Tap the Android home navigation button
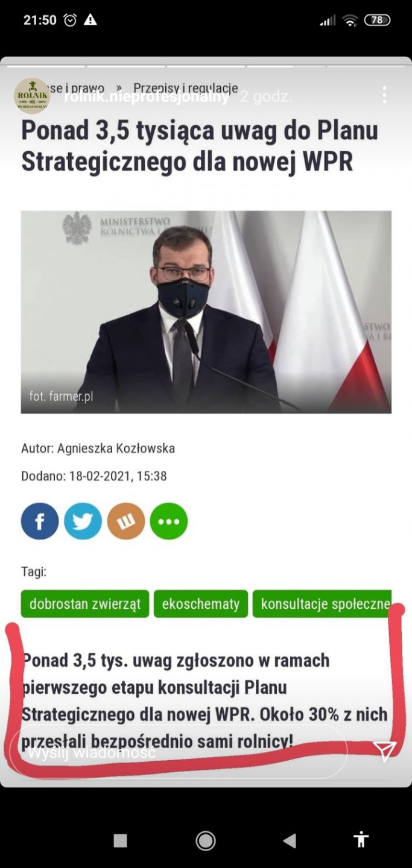The width and height of the screenshot is (412, 868). (x=206, y=840)
